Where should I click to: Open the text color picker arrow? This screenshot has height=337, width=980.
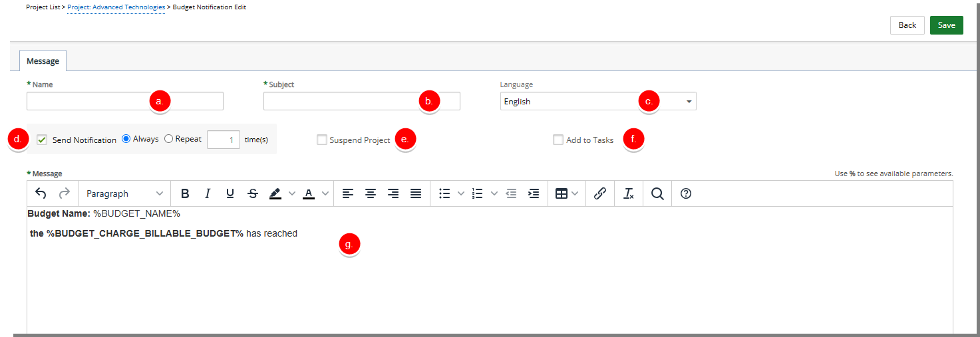point(325,193)
